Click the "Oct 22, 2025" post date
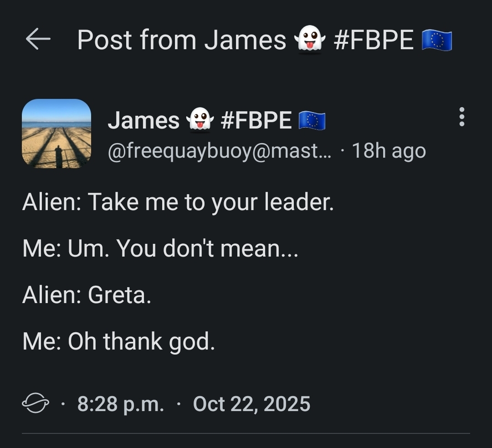Image resolution: width=492 pixels, height=448 pixels. pyautogui.click(x=251, y=404)
